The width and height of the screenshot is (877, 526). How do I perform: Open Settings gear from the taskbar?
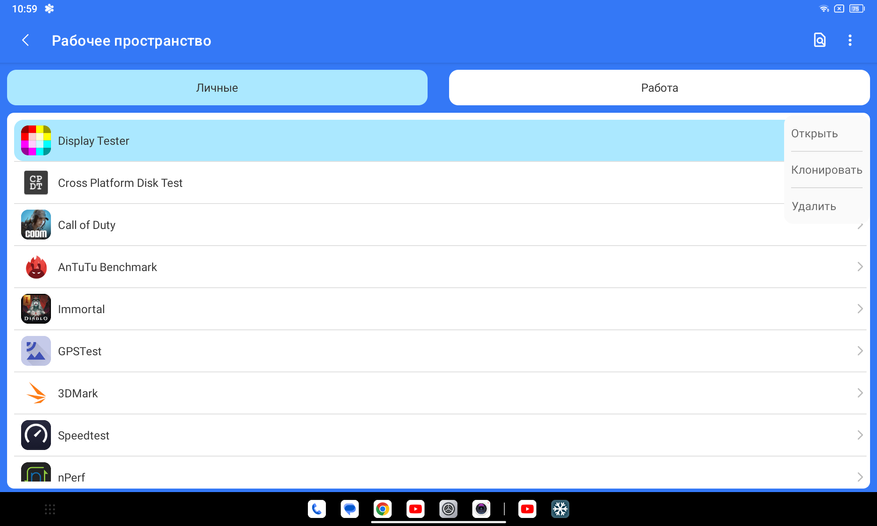(448, 509)
